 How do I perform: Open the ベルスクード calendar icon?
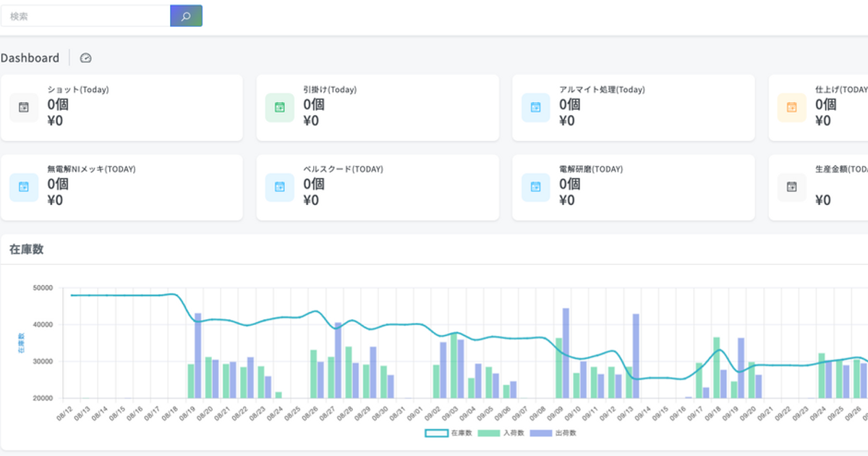click(x=280, y=187)
